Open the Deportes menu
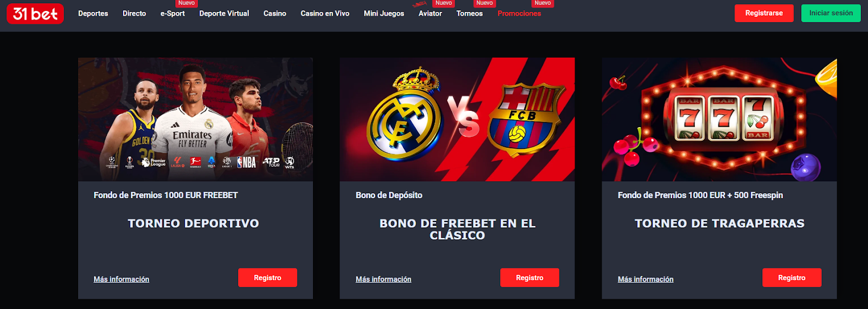Image resolution: width=868 pixels, height=309 pixels. point(93,14)
